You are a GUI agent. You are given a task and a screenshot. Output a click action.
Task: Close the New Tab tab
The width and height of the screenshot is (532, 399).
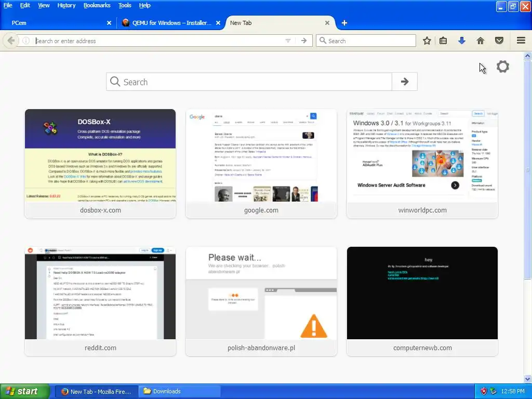coord(327,23)
